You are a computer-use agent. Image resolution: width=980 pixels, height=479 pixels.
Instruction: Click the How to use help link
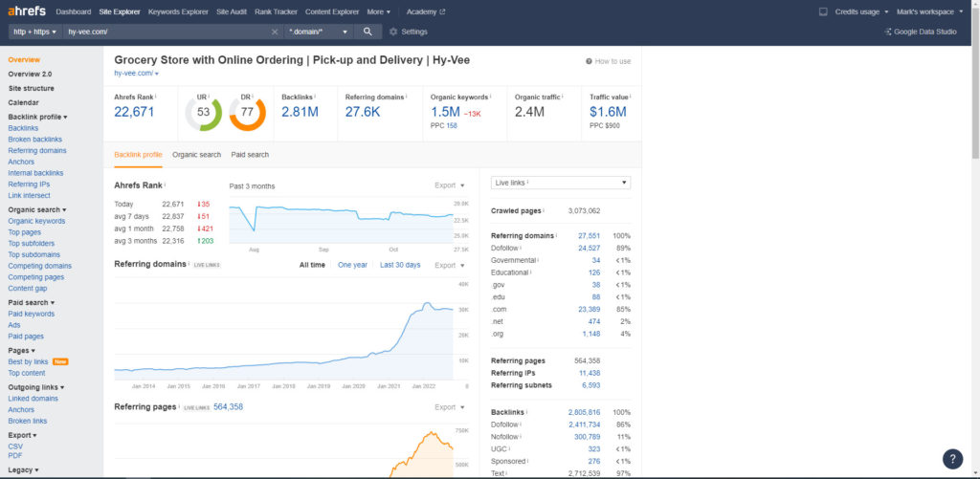coord(608,61)
